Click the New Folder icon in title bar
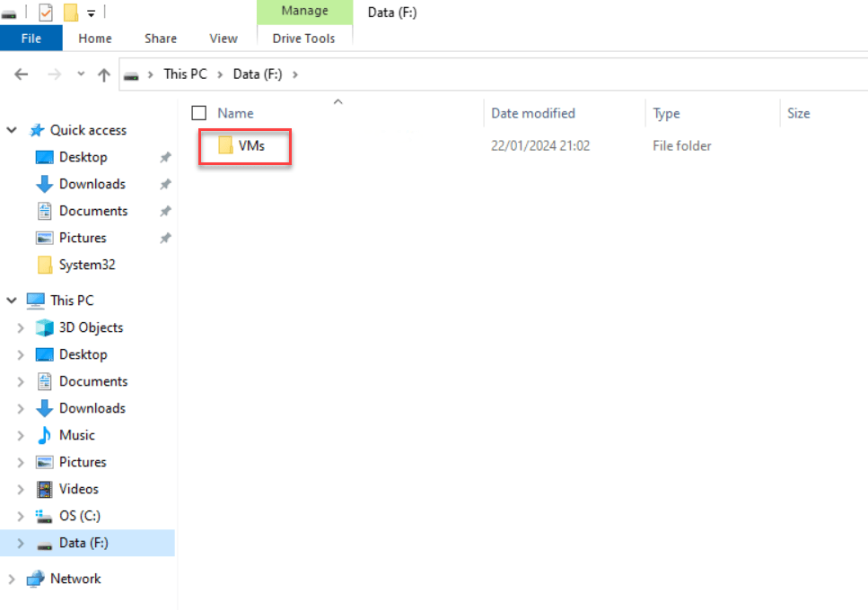 pyautogui.click(x=71, y=12)
